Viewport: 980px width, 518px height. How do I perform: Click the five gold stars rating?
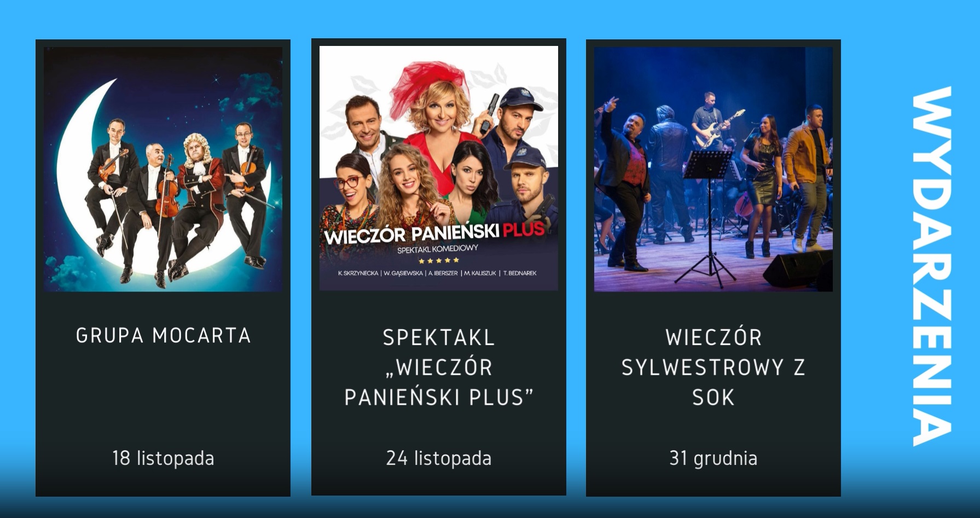coord(438,260)
